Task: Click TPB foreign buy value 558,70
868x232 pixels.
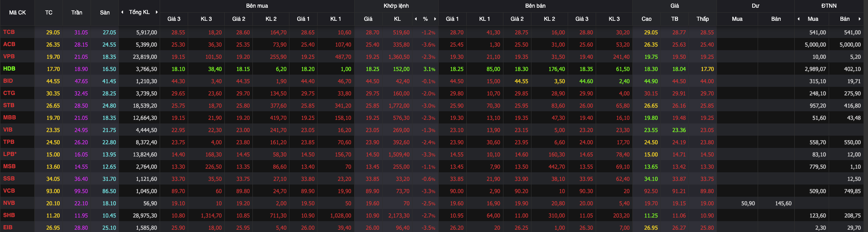Action: [818, 142]
